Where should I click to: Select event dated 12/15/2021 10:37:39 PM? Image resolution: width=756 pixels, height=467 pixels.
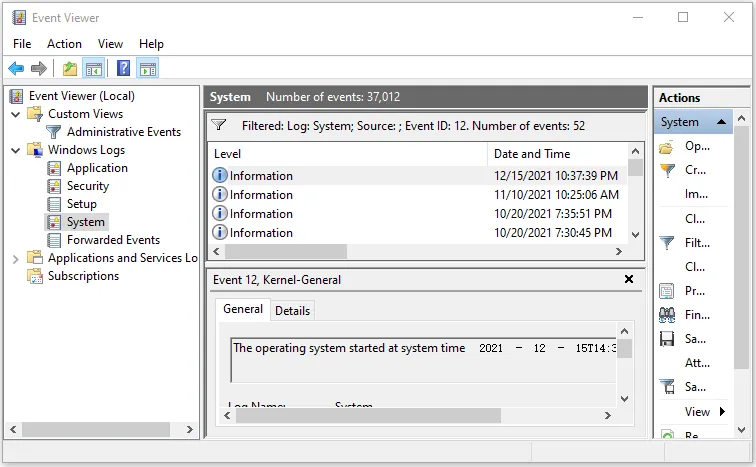(418, 176)
